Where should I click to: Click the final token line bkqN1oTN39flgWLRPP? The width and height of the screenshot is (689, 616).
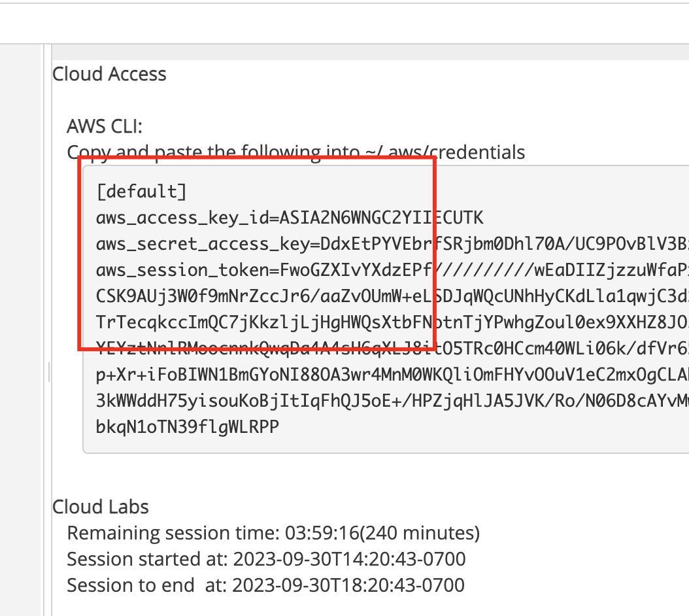187,427
